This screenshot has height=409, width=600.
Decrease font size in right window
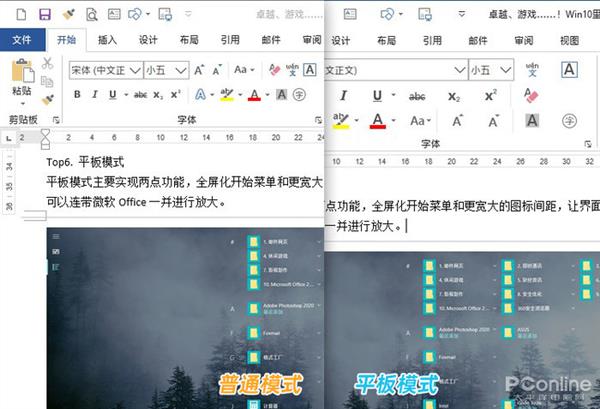494,121
